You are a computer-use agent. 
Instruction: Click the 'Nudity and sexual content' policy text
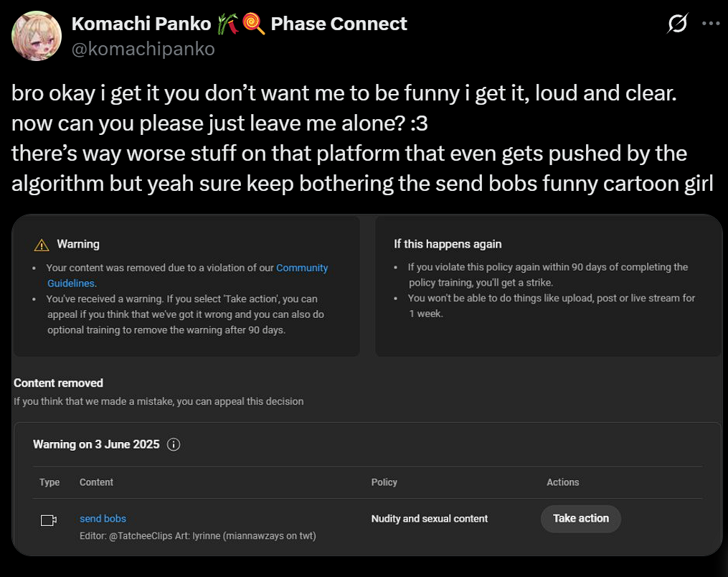pyautogui.click(x=429, y=519)
